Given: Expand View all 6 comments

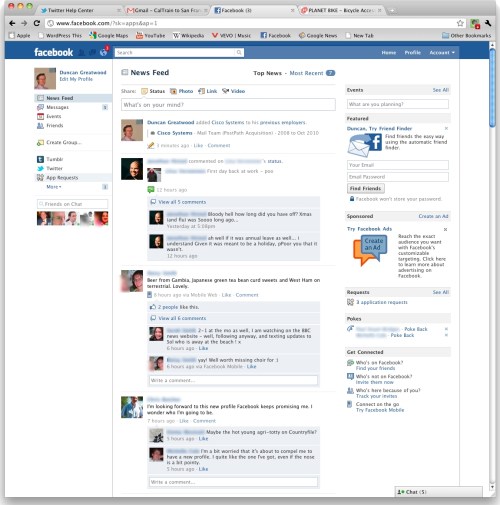Looking at the screenshot, I should click(182, 318).
